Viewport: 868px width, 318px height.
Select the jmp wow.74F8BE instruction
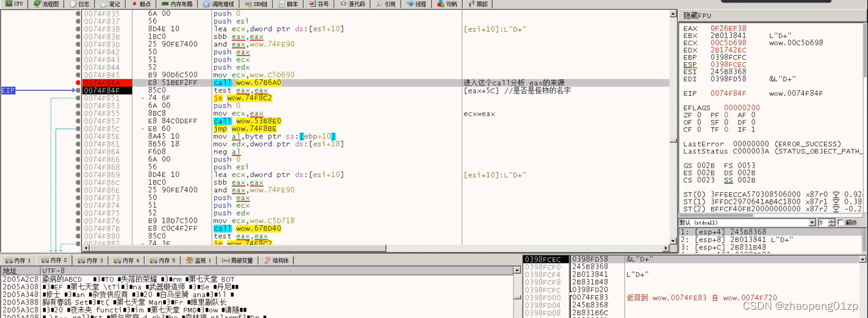(245, 129)
